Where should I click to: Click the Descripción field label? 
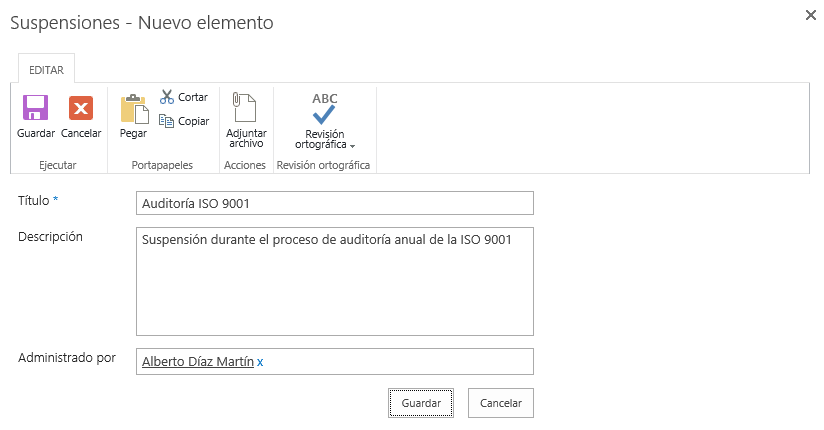coord(50,237)
